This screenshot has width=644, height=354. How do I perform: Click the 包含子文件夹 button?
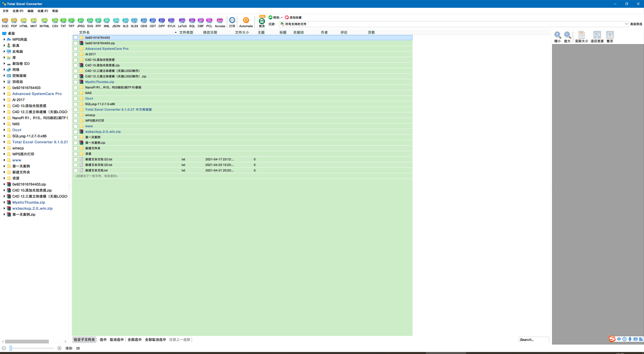point(84,340)
